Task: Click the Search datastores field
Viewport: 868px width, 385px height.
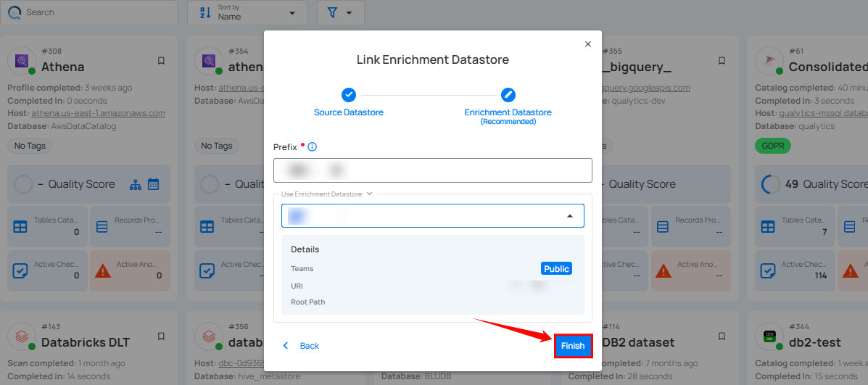Action: tap(94, 12)
